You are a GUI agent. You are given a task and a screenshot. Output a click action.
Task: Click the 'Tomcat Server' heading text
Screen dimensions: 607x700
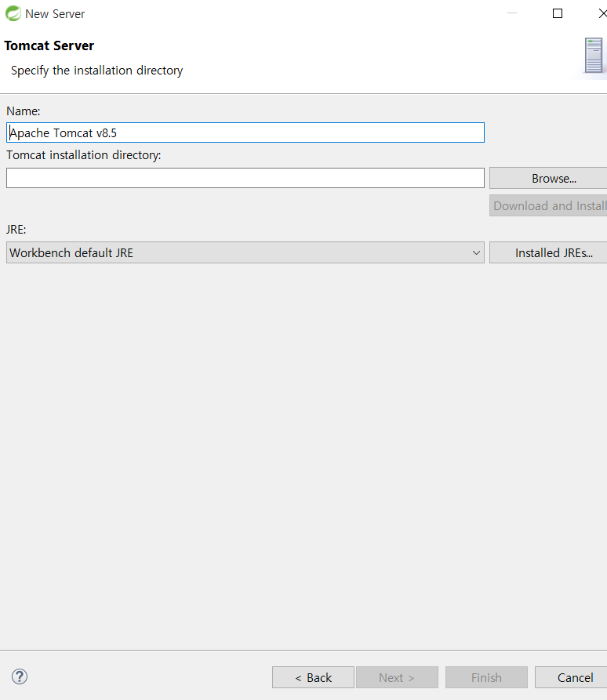49,45
